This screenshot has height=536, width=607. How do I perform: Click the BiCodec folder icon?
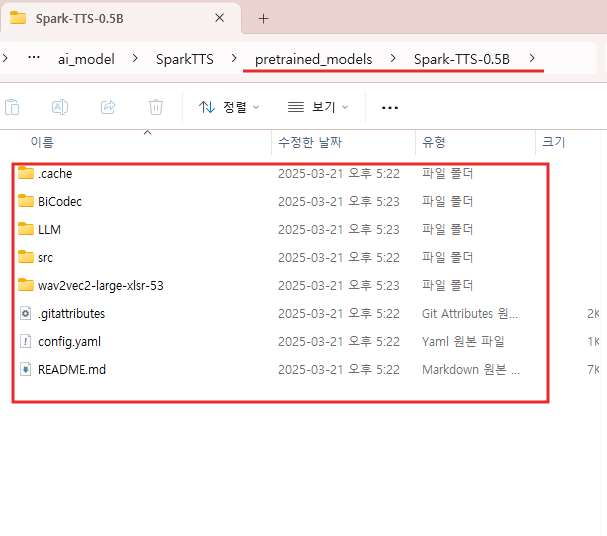26,201
